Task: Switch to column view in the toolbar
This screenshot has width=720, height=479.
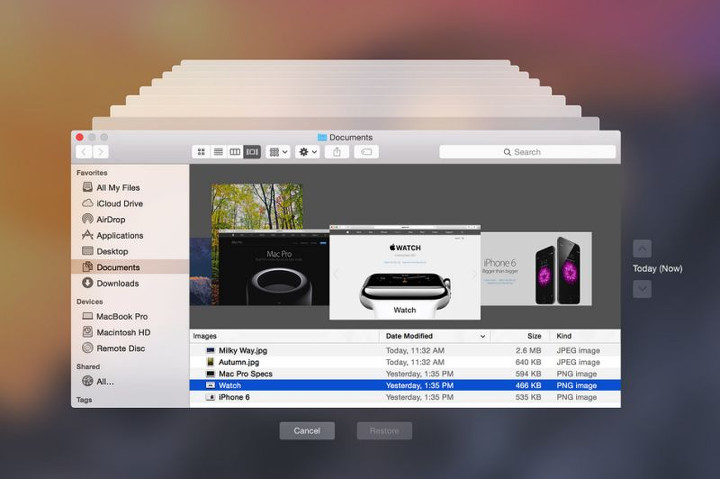Action: click(x=235, y=152)
